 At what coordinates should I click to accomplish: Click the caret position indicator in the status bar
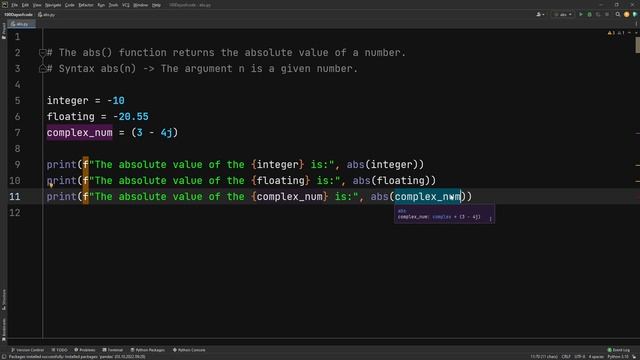(543, 357)
